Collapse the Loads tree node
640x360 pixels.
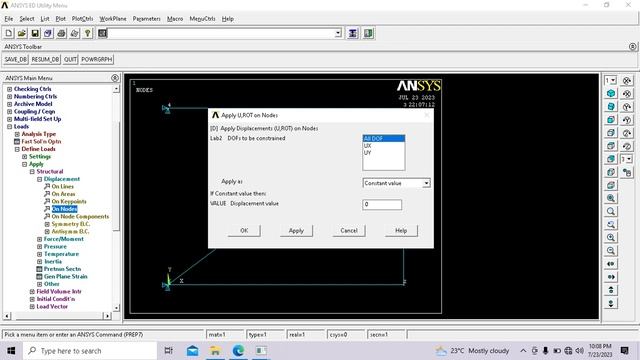coord(9,127)
